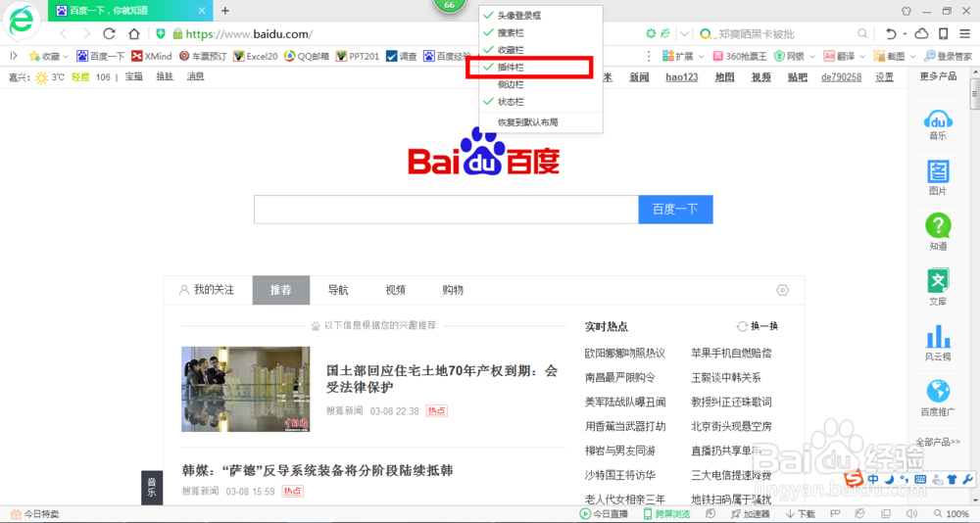Image resolution: width=980 pixels, height=523 pixels.
Task: Toggle 插件栏 in layout menu
Action: click(540, 67)
